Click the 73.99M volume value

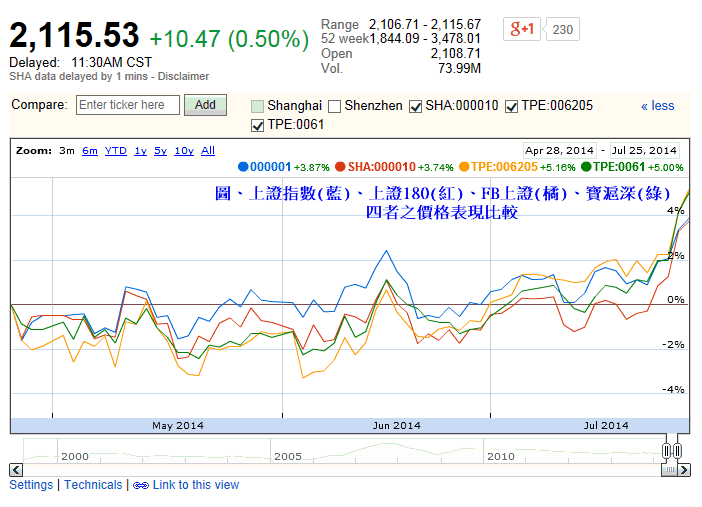[459, 69]
